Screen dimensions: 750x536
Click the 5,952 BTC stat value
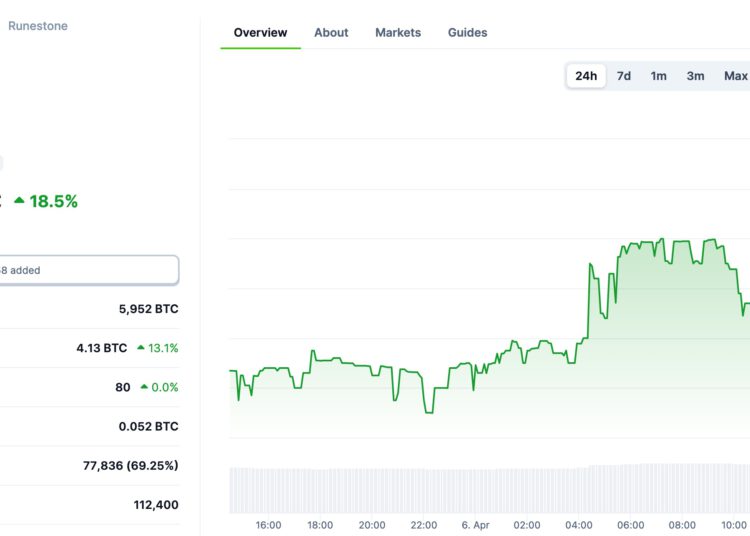[x=148, y=309]
